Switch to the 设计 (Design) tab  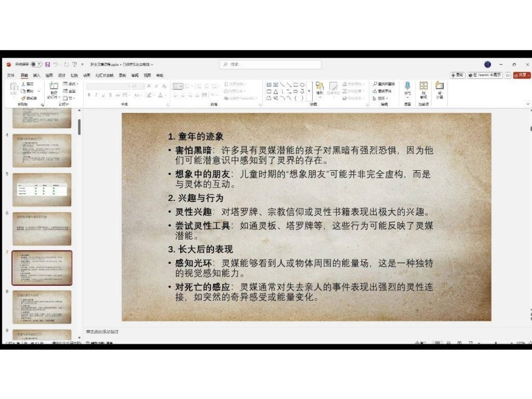[61, 76]
